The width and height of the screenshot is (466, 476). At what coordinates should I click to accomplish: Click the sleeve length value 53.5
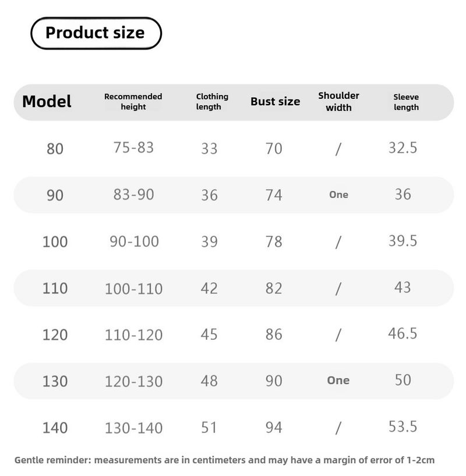tap(403, 427)
